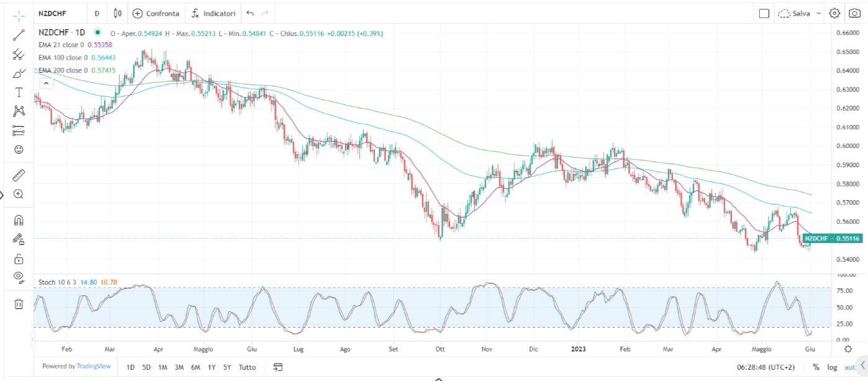Select the text annotation tool
Viewport: 868px width, 381px height.
point(19,93)
